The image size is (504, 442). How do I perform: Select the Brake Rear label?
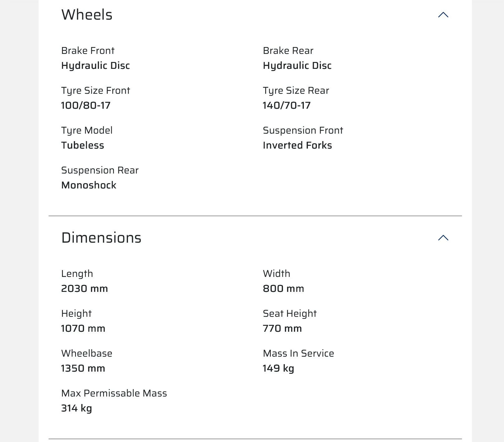tap(288, 50)
